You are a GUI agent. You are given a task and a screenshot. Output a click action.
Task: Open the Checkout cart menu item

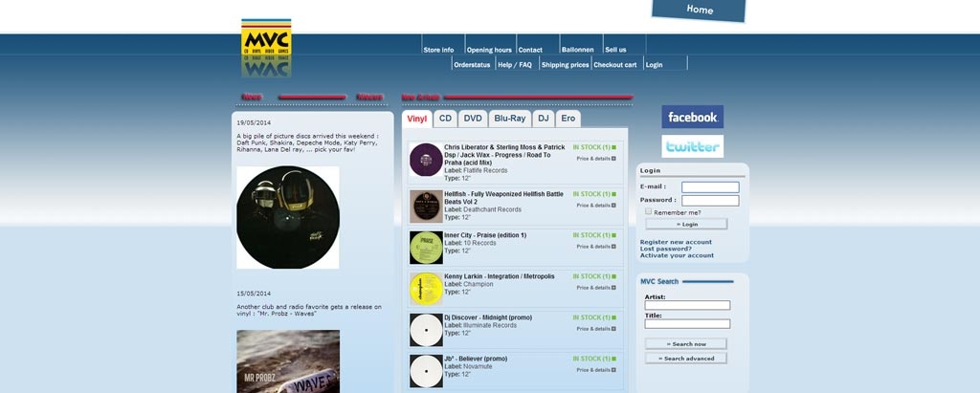click(615, 65)
